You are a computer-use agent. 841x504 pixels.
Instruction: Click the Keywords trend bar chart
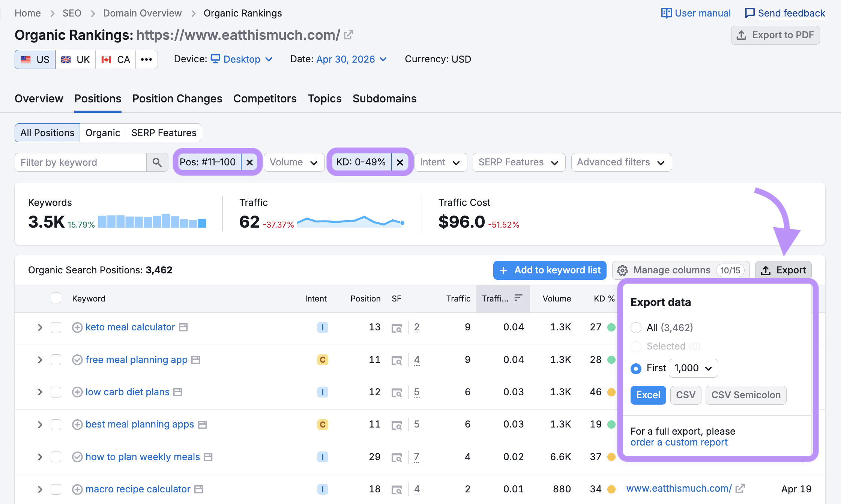[152, 221]
